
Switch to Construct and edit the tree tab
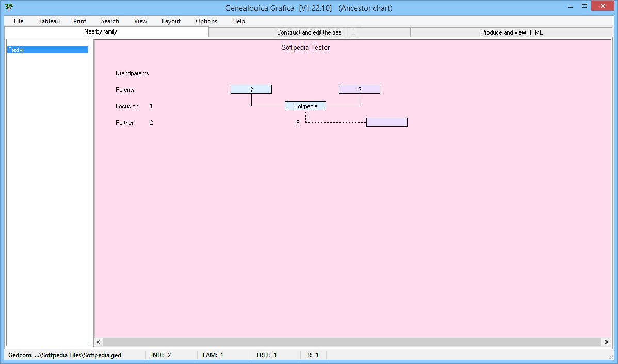click(x=310, y=32)
